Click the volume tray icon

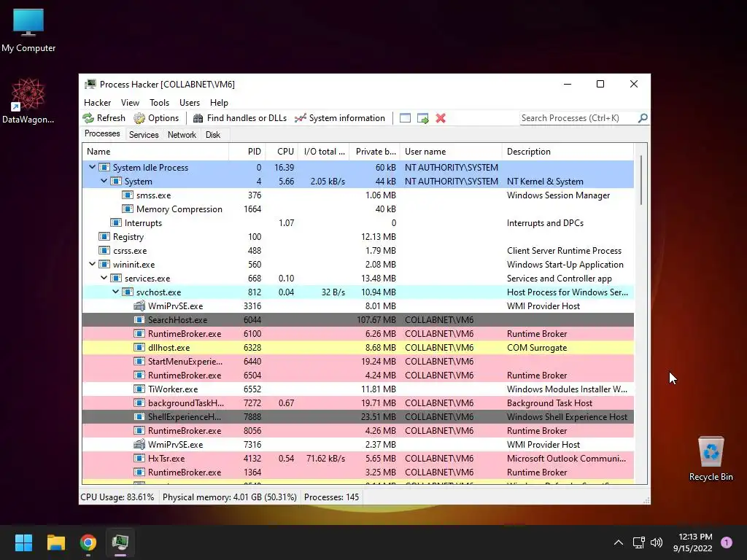657,542
